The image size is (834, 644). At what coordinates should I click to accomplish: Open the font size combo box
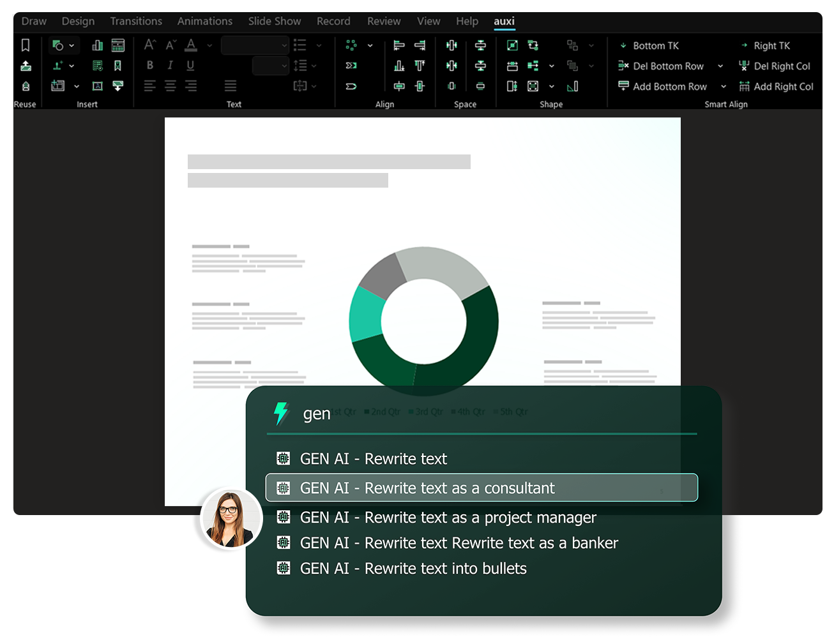271,66
